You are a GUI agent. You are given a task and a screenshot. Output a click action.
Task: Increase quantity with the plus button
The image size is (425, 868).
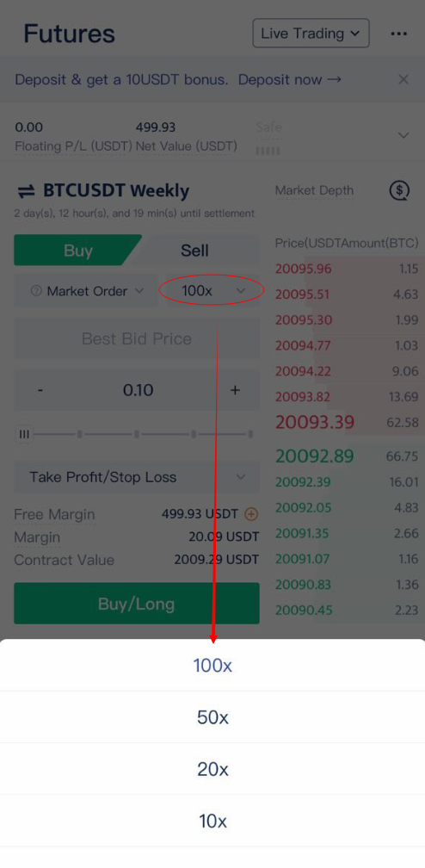[235, 390]
